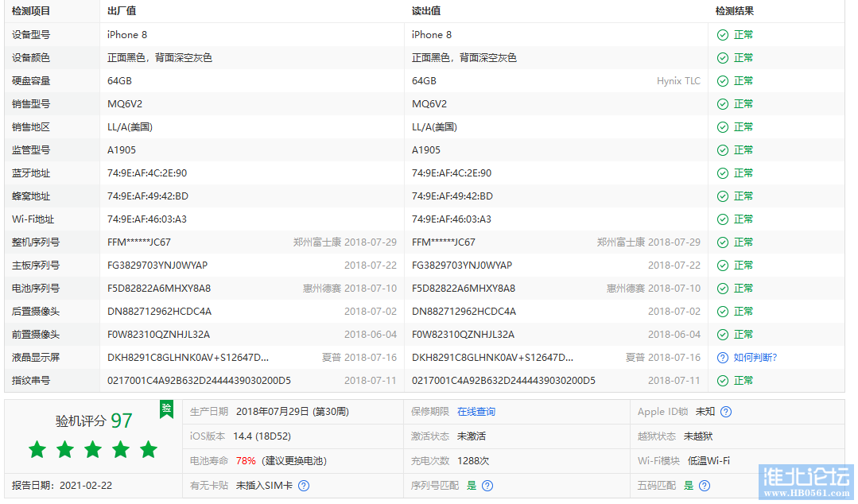Click the green check icon in 蓝牙地址 row
The width and height of the screenshot is (858, 504).
pyautogui.click(x=722, y=173)
